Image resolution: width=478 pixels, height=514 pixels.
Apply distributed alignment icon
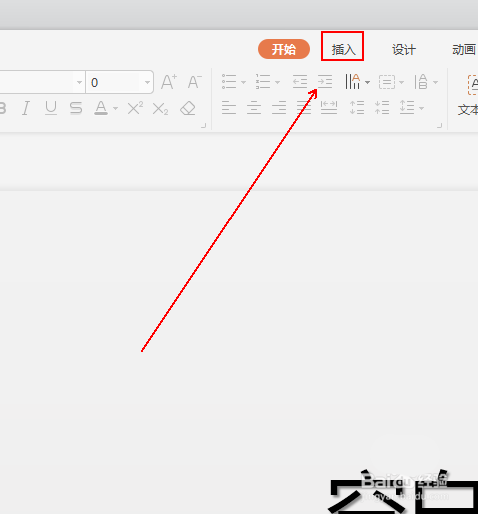click(329, 108)
